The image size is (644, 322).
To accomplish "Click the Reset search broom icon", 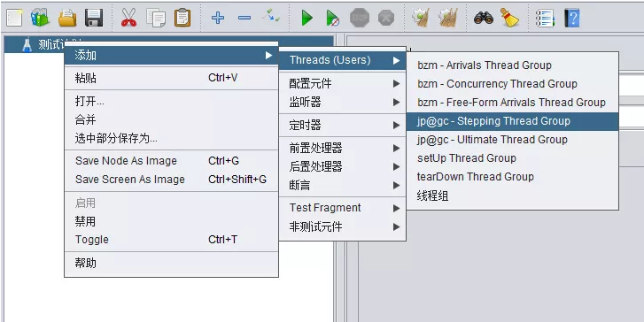I will pos(509,18).
